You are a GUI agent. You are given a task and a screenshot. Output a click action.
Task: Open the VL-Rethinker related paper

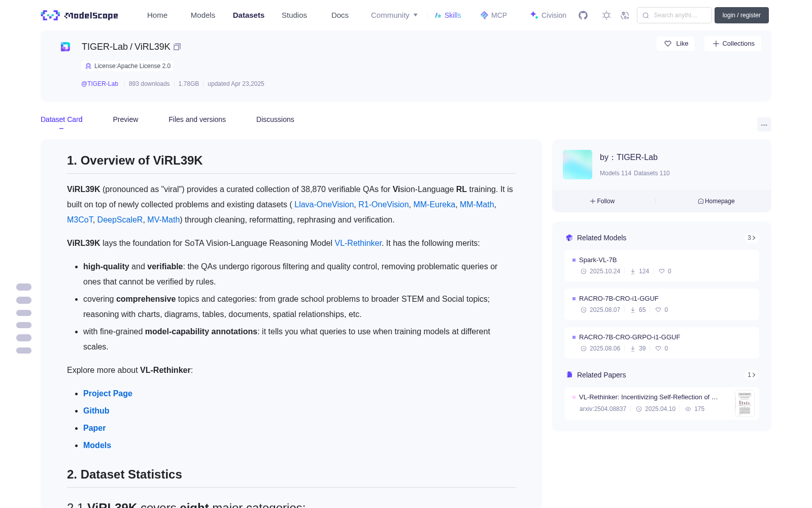coord(662,403)
